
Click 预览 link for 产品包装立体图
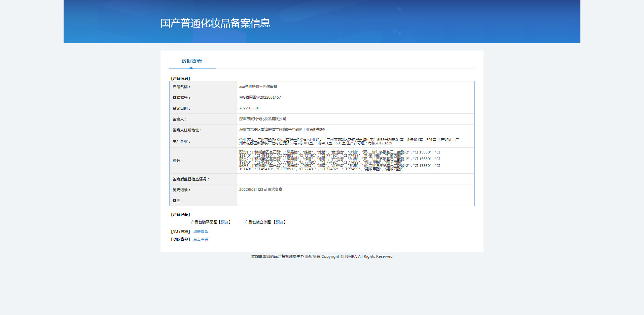point(280,222)
